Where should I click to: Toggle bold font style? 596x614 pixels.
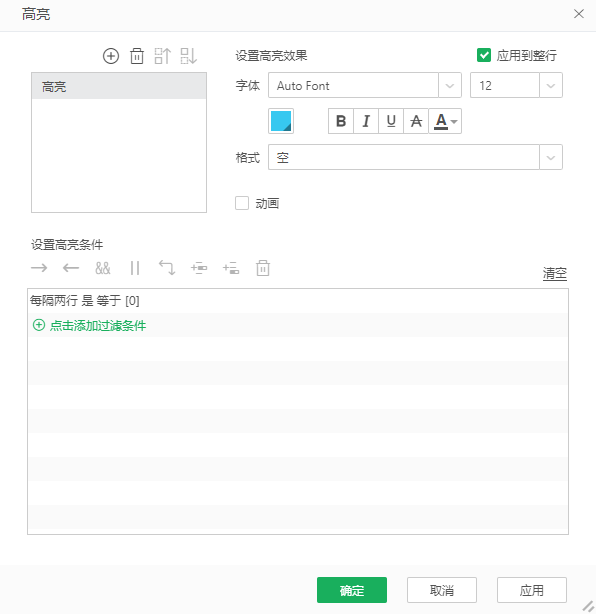(341, 121)
